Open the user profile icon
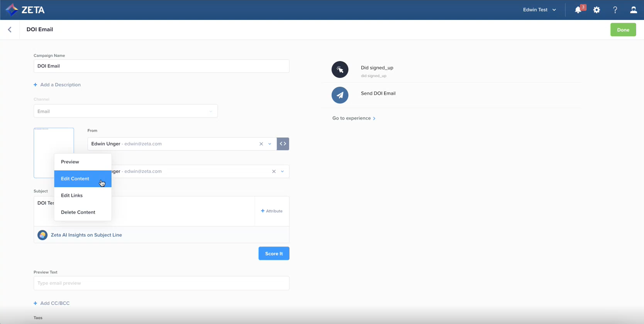 point(634,10)
